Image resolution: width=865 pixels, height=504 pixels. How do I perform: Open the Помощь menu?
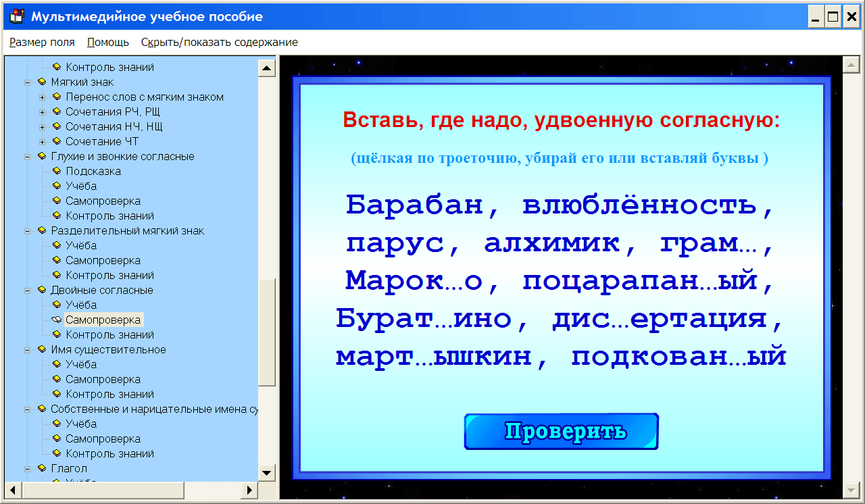107,41
